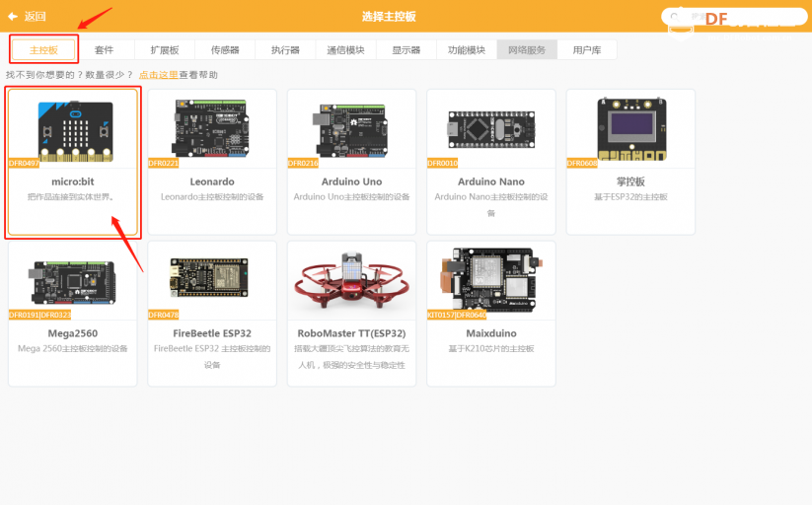
Task: Open the 扩展板 tab
Action: tap(165, 50)
